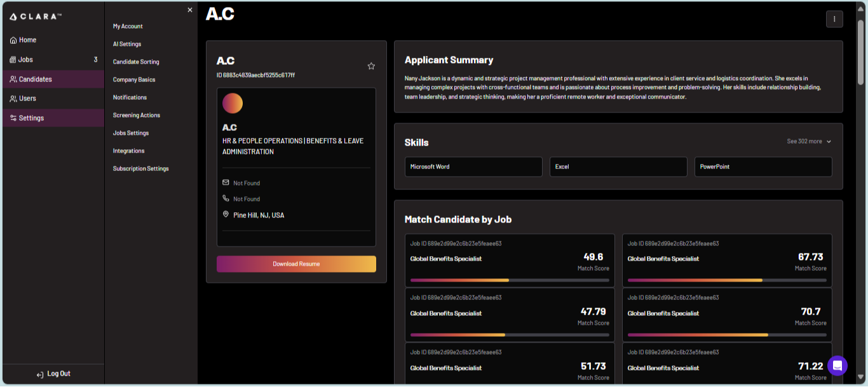The height and width of the screenshot is (387, 868).
Task: Click the 49.6 match score progress bar
Action: pyautogui.click(x=510, y=280)
